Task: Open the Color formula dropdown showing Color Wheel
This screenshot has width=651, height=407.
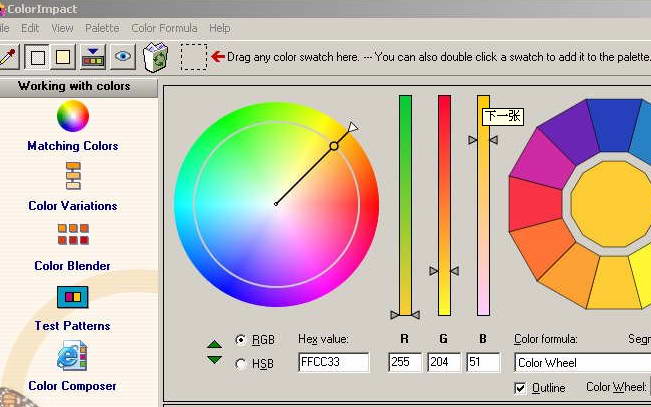Action: (x=582, y=363)
